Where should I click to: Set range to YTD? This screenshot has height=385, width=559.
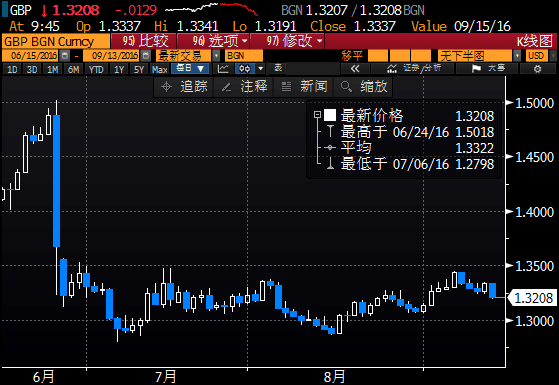click(x=96, y=69)
